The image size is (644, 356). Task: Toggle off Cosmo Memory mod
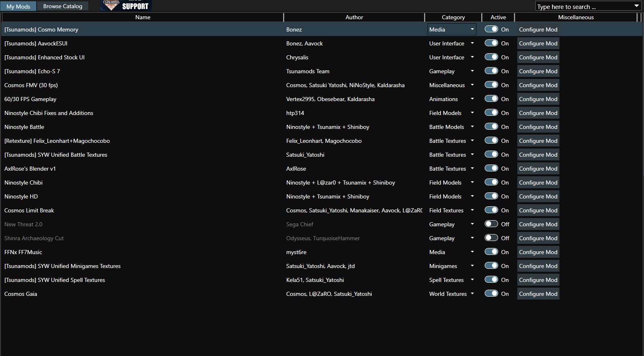(491, 29)
